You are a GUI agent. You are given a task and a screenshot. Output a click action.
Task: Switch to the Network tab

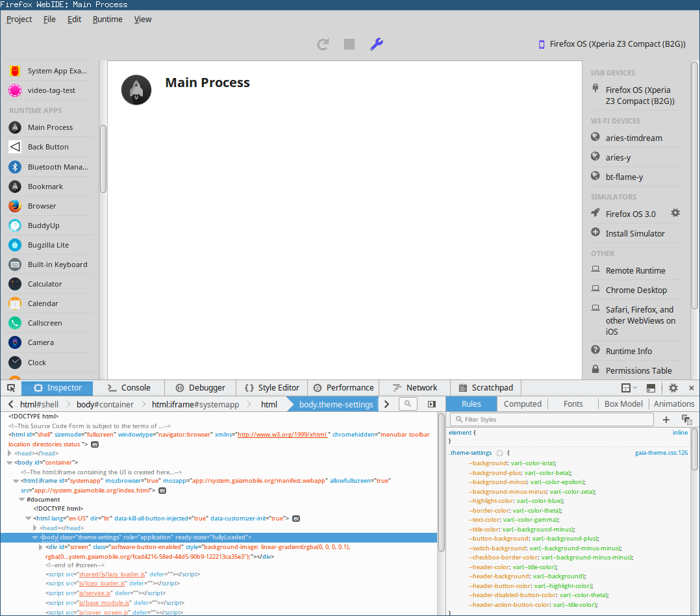(x=415, y=388)
